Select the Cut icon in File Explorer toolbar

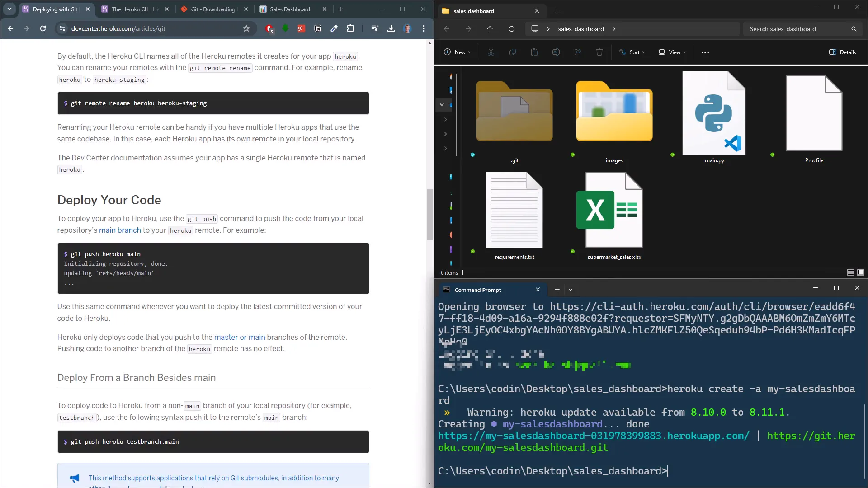491,52
